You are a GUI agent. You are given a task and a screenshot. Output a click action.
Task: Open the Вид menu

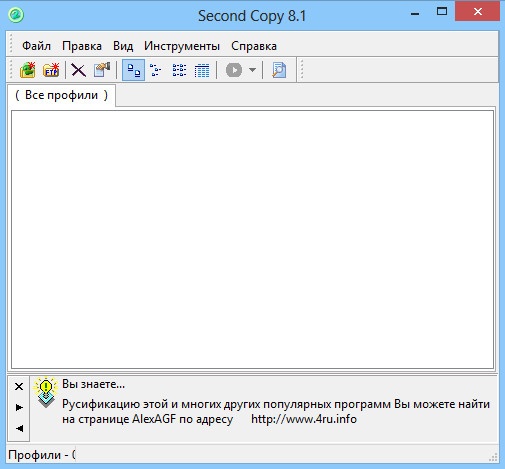123,46
